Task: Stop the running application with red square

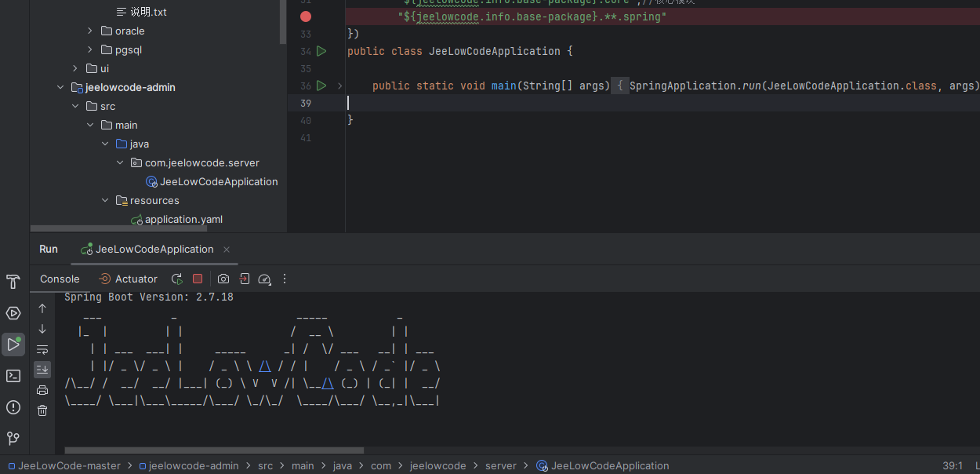Action: pos(198,279)
